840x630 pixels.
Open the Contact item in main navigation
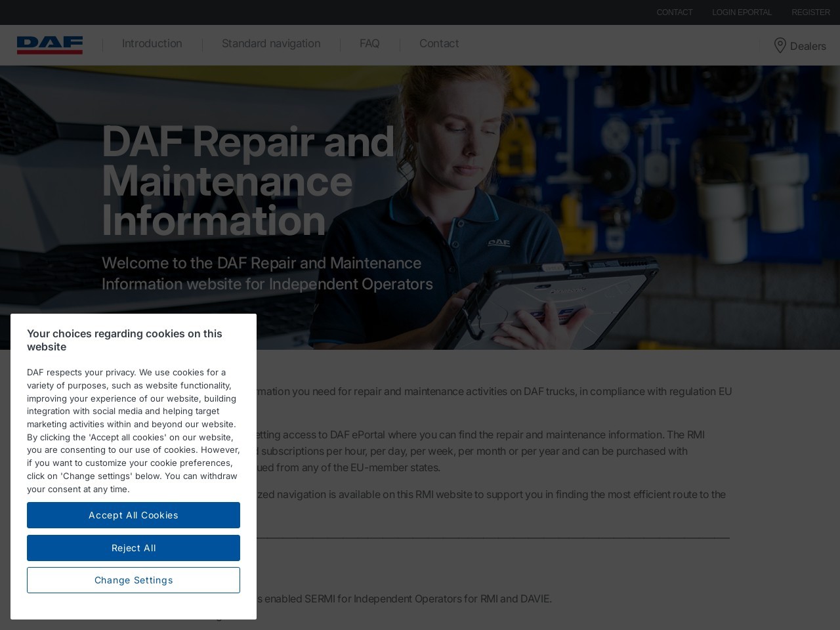pos(439,43)
